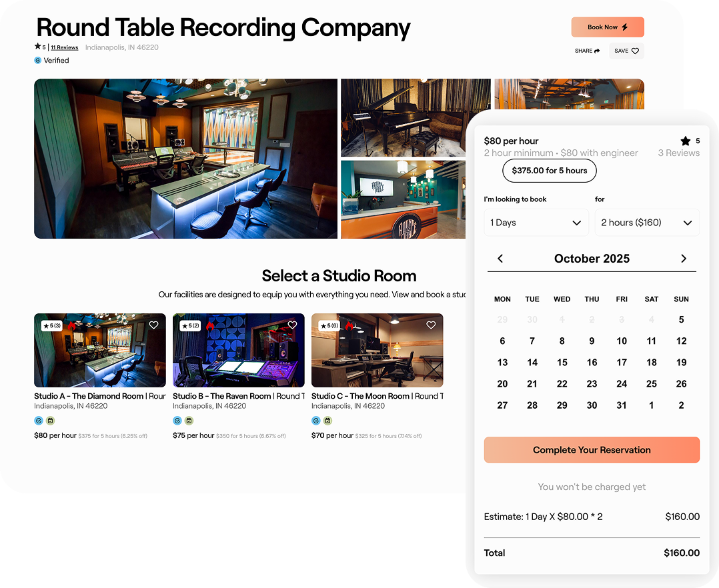This screenshot has width=719, height=588.
Task: Click the blue Verified badge icon
Action: tap(37, 60)
